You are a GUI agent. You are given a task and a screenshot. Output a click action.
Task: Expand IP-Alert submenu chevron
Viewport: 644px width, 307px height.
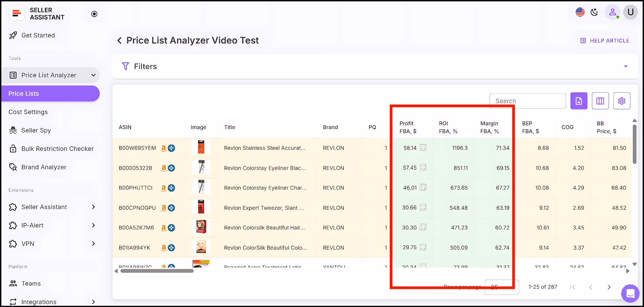93,225
